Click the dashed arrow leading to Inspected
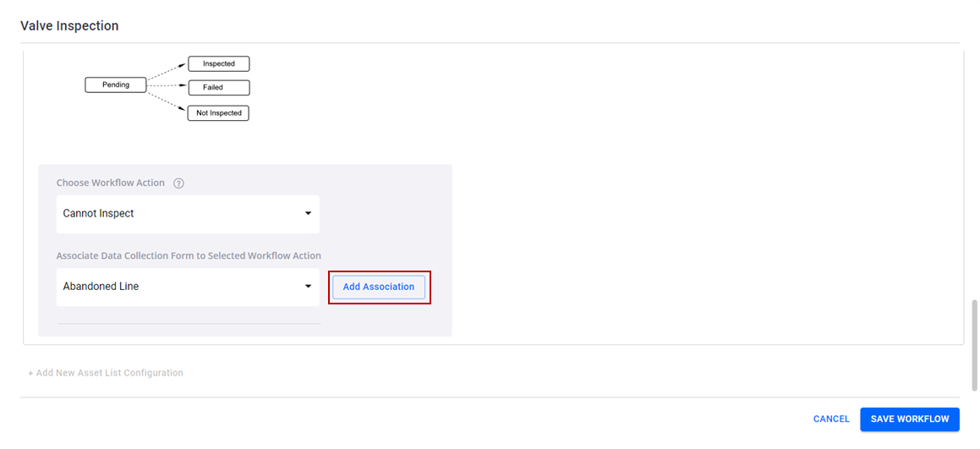The height and width of the screenshot is (449, 980). pos(167,71)
